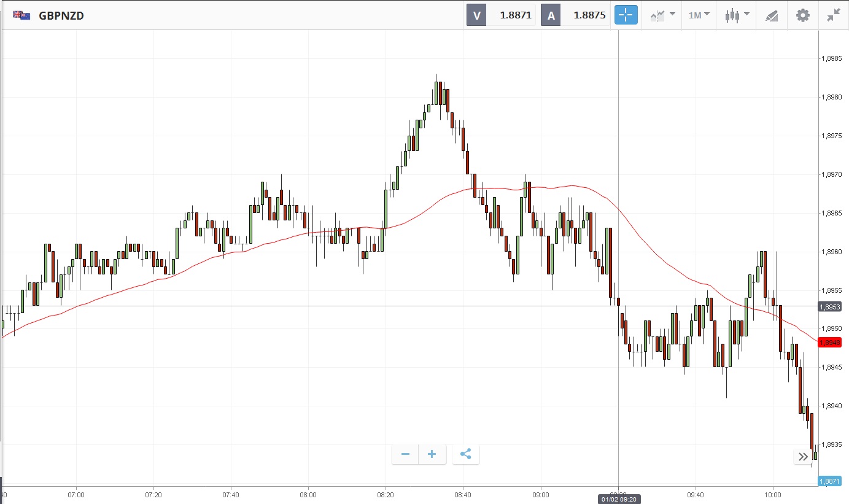Click the GBPNZD flag icon
Screen dimensions: 849x504
pos(21,15)
